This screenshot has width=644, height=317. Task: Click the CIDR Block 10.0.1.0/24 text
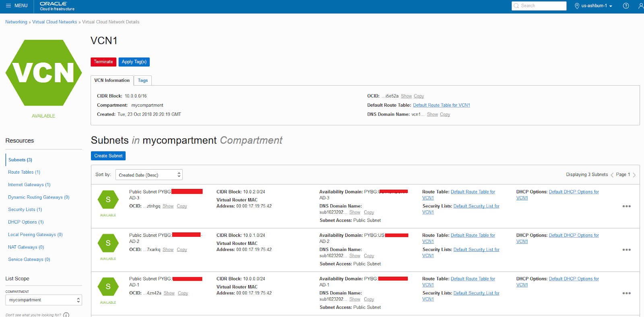tap(241, 235)
